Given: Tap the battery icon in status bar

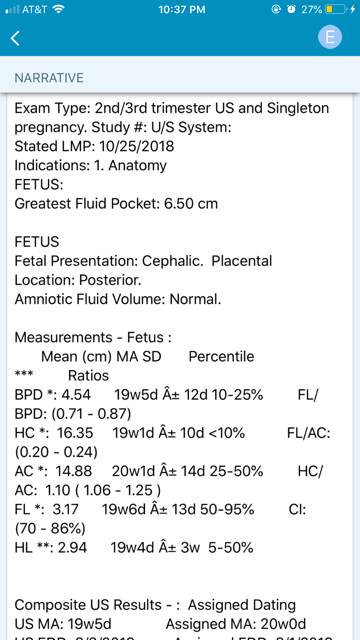Looking at the screenshot, I should (x=336, y=9).
